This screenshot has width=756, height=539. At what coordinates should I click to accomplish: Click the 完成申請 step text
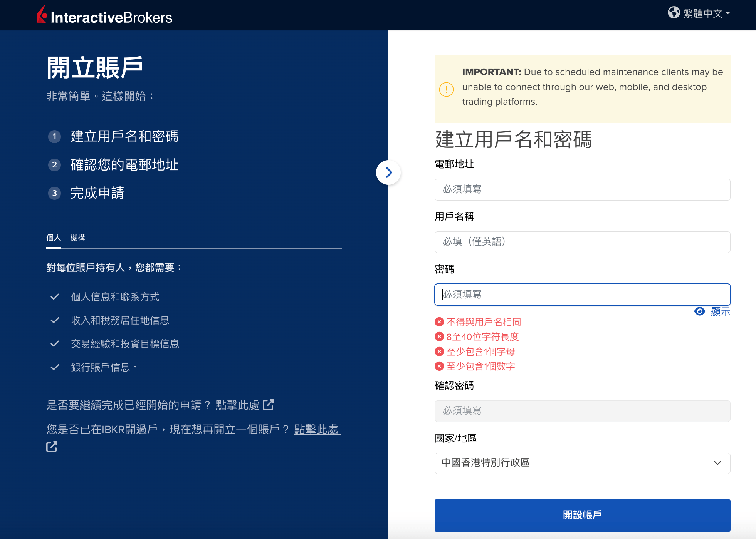tap(97, 193)
